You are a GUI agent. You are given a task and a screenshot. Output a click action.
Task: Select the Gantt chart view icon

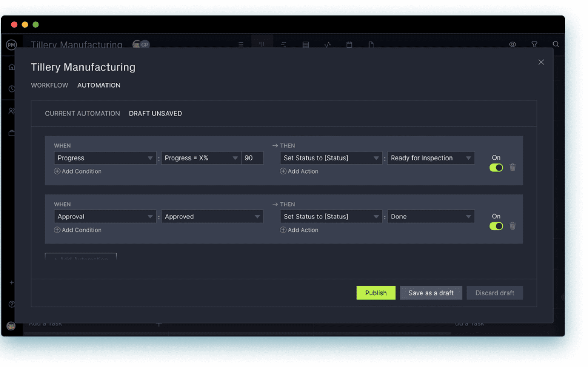coord(283,44)
